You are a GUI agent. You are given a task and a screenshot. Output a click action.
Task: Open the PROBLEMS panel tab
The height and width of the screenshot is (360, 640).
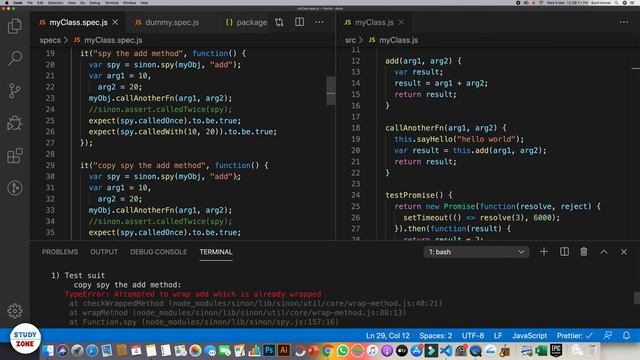(60, 252)
